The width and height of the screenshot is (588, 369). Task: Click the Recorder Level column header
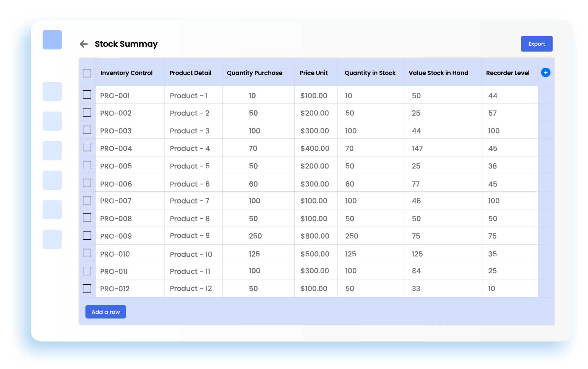pyautogui.click(x=508, y=73)
